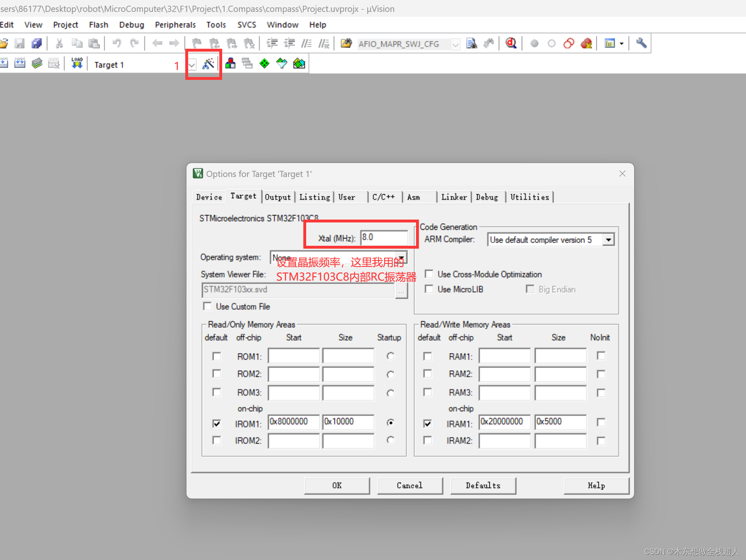Image resolution: width=746 pixels, height=560 pixels.
Task: Click the Kill All Breakpoints icon
Action: pyautogui.click(x=587, y=43)
